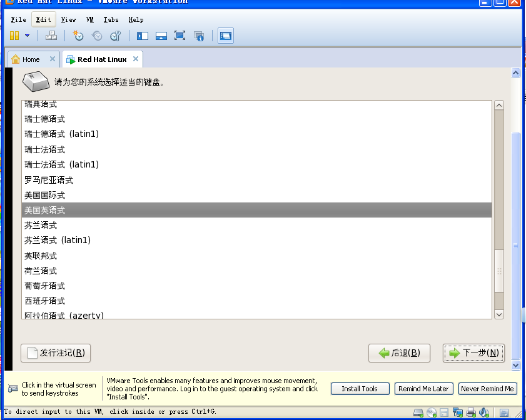Viewport: 526px width, 420px height.
Task: Select the Red Hat Linux tab
Action: [102, 58]
